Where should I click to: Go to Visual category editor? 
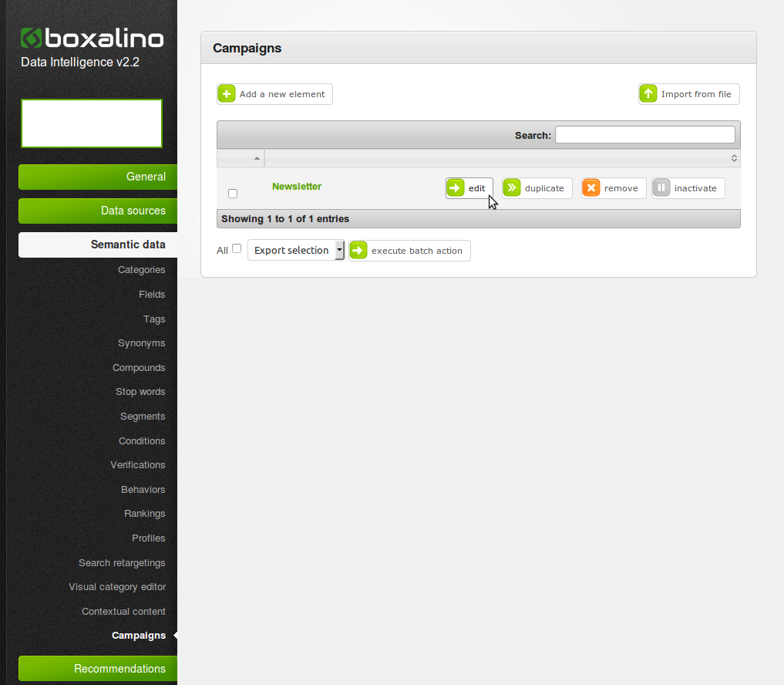117,587
